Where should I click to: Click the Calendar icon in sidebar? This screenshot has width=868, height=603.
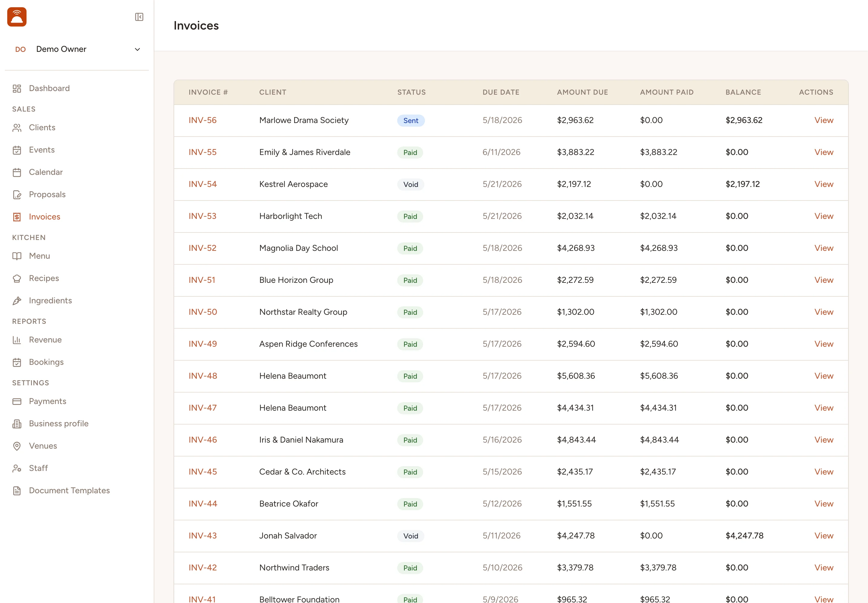[x=17, y=172]
